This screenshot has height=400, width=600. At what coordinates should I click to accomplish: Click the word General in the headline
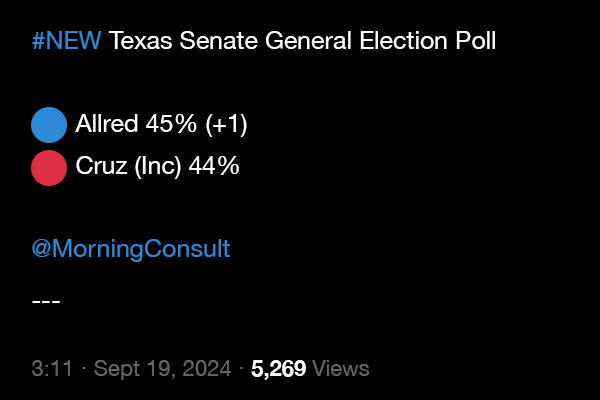(x=308, y=41)
